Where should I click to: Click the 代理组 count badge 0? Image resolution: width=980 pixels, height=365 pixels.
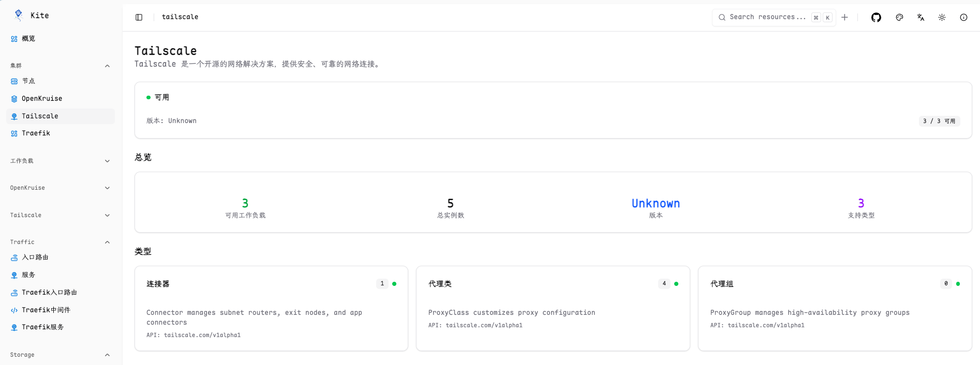tap(946, 284)
